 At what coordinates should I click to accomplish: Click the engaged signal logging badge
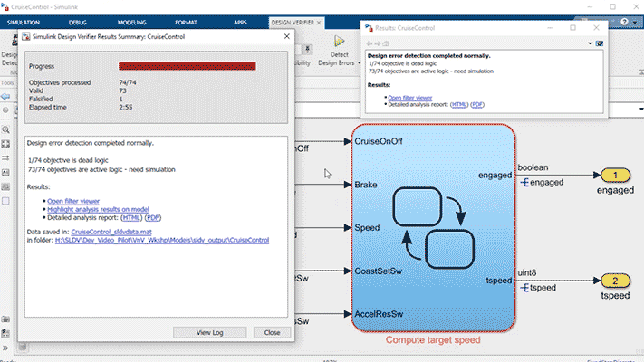click(525, 184)
